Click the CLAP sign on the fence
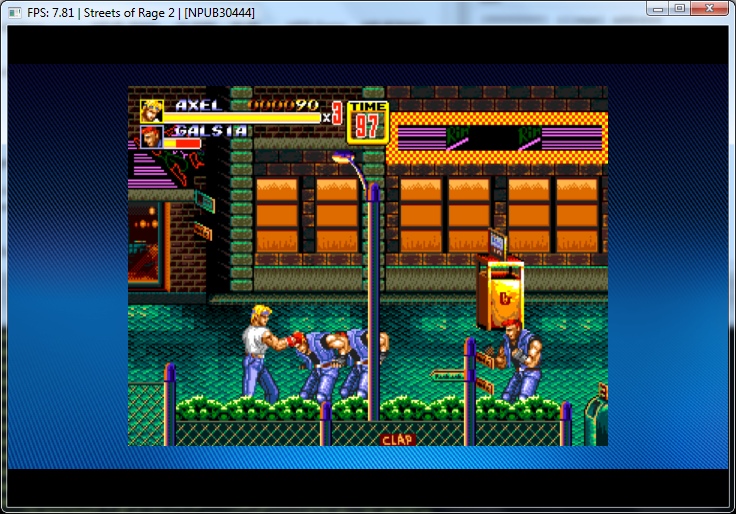Screen dimensions: 736x514 [x=398, y=440]
